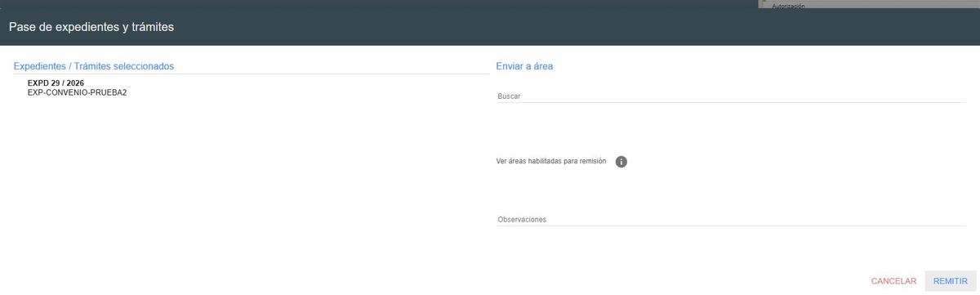Screen dimensions: 980x295
Task: Click Ver áreas habilitadas para remisión text
Action: point(551,162)
